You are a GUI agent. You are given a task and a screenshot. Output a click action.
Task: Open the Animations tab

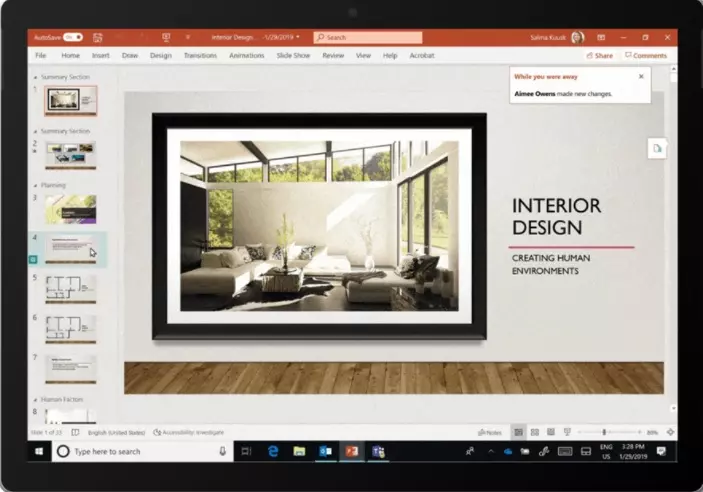click(x=247, y=55)
